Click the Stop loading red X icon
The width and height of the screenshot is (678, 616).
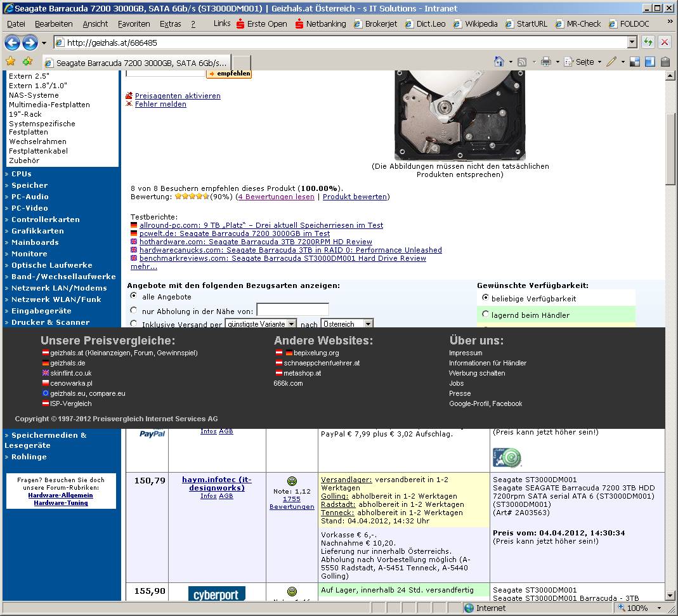click(x=664, y=43)
